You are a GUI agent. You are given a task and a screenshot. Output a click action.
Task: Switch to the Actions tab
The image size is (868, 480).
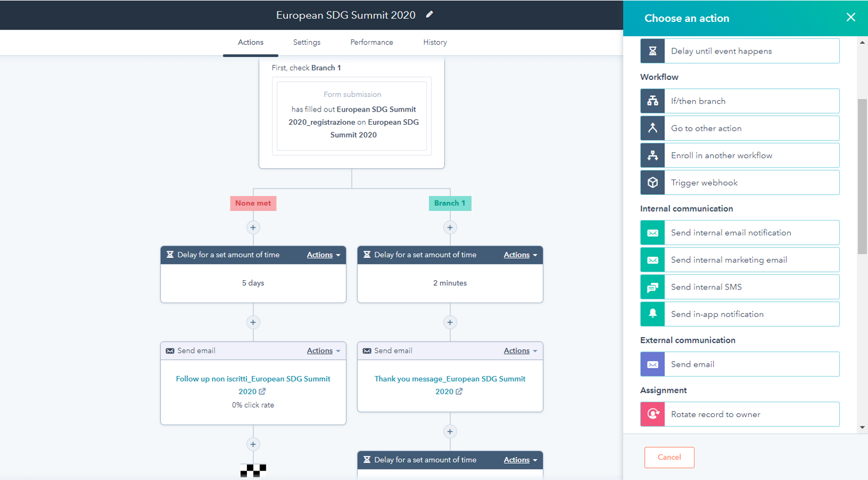[x=251, y=42]
